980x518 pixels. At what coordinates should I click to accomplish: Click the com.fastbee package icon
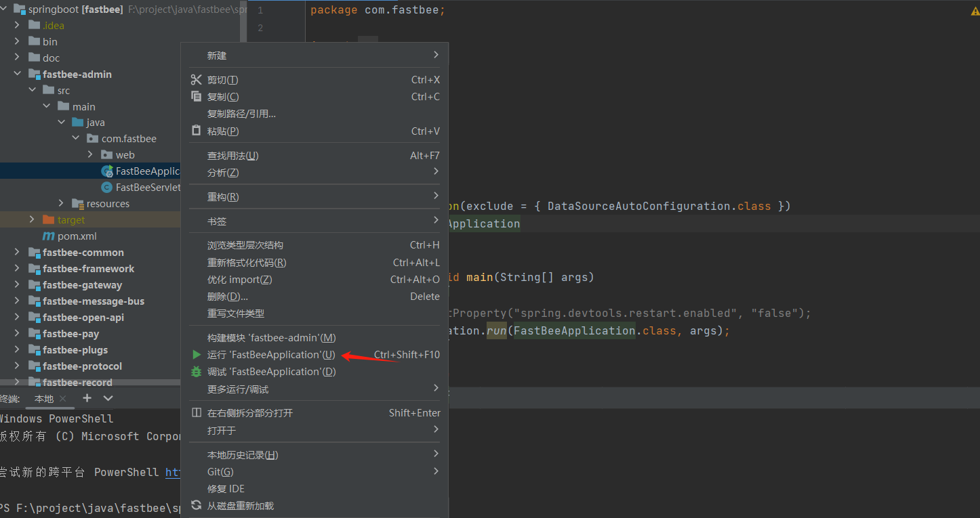93,139
